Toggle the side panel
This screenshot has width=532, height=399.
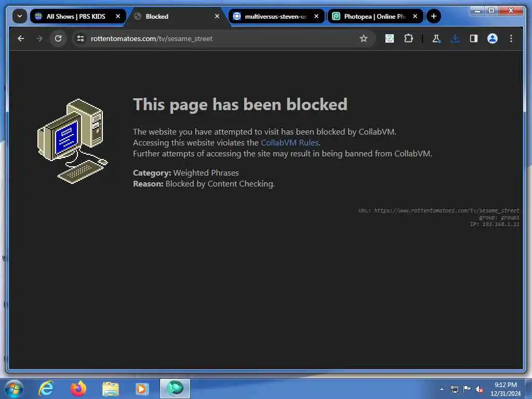tap(474, 38)
